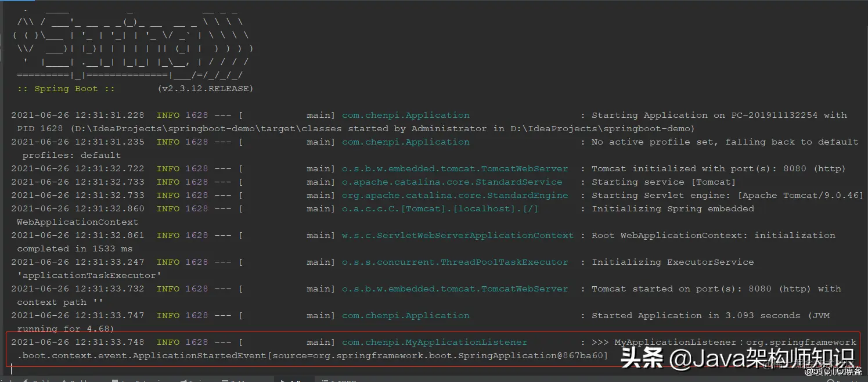Click the INFO level on the StandardEngine row

[x=168, y=196]
